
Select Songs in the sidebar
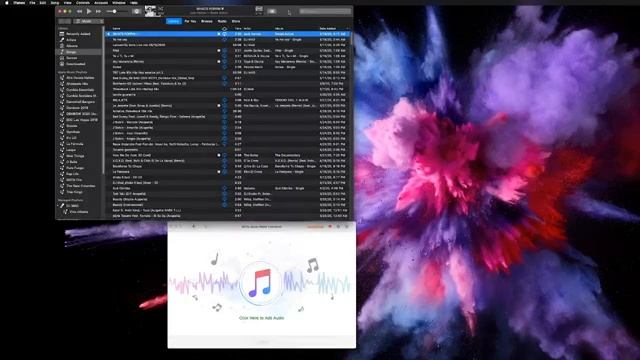[x=78, y=52]
